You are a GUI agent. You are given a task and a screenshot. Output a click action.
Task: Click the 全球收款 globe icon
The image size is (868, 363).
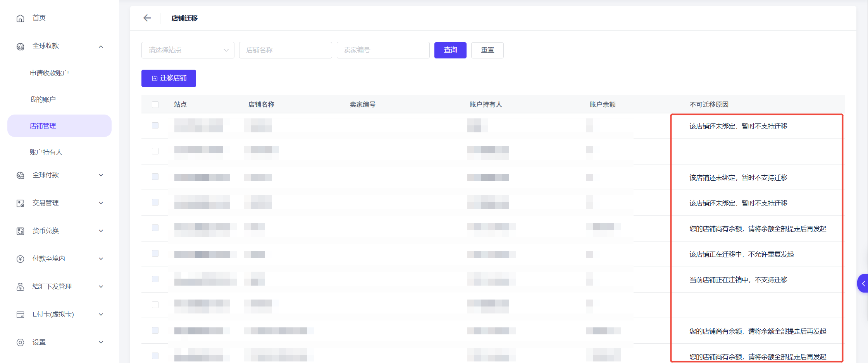[21, 46]
